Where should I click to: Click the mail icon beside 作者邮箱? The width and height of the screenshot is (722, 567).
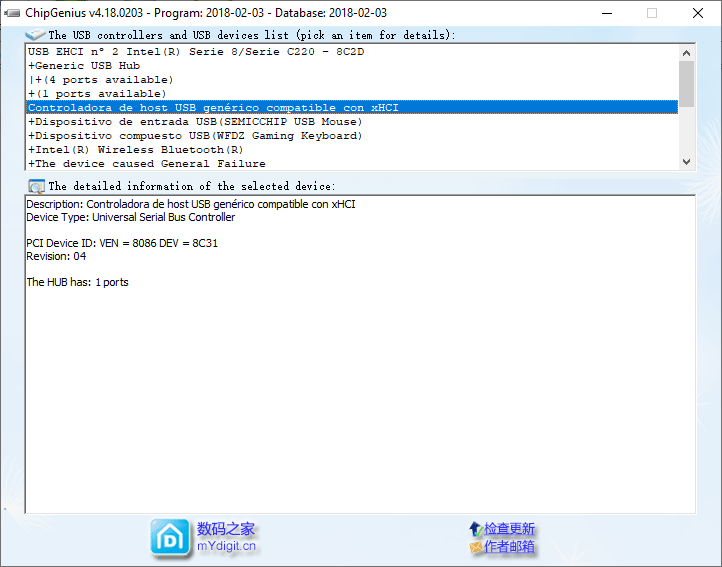(475, 548)
